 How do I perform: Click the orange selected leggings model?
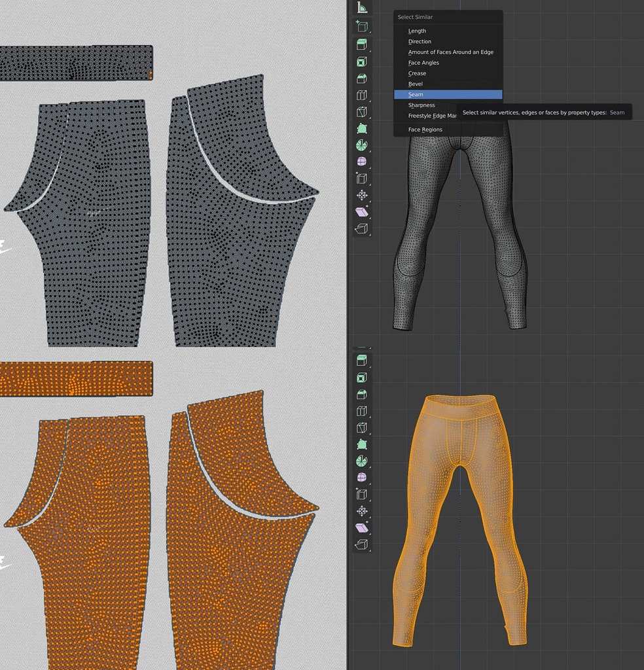click(x=460, y=520)
